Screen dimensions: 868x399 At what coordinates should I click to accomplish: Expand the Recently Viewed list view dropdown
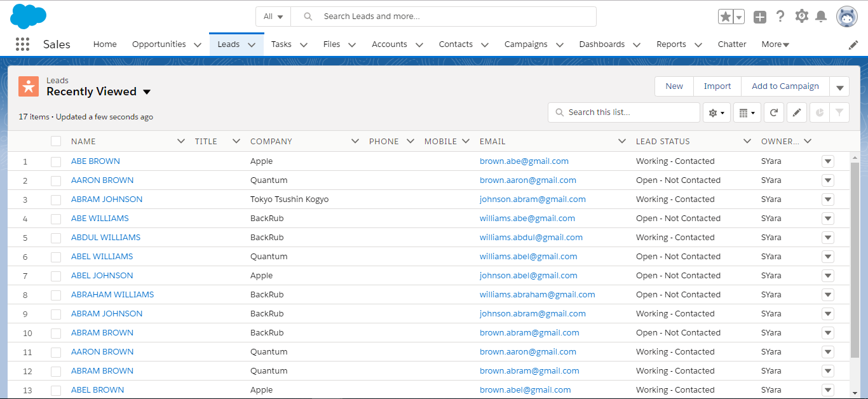pos(147,92)
